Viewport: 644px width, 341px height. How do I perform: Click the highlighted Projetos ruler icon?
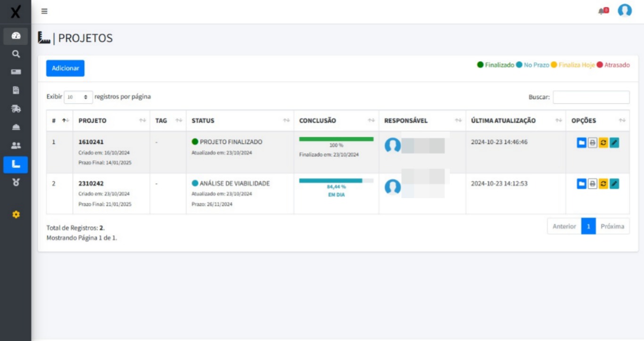(x=16, y=165)
